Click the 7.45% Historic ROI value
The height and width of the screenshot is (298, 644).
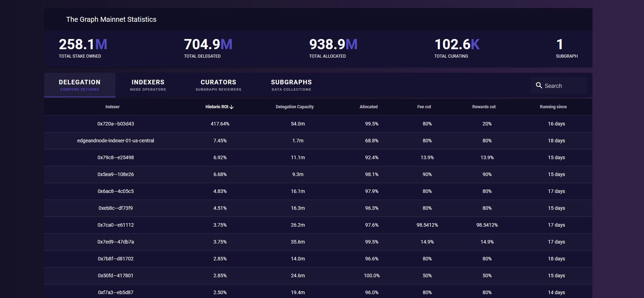220,141
